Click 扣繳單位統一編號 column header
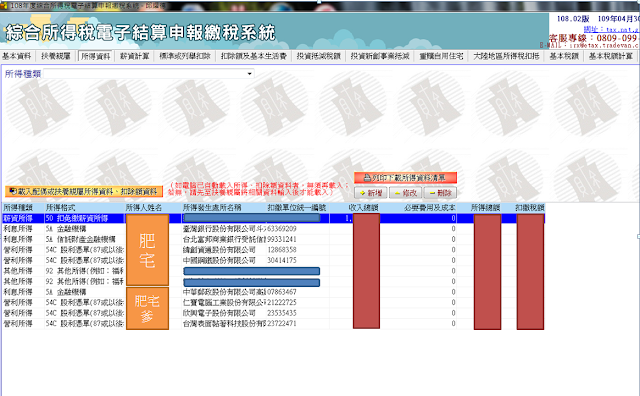The image size is (640, 396). pos(298,208)
